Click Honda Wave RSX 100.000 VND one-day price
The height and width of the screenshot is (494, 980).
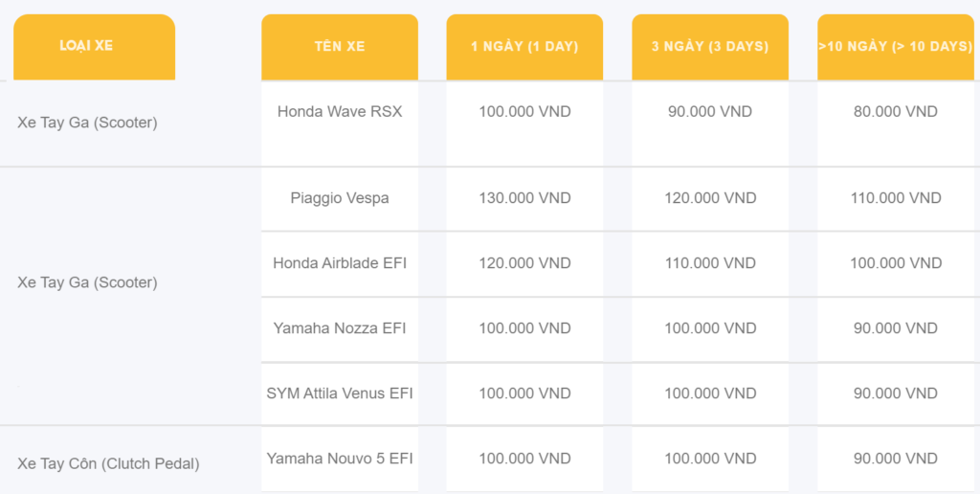(524, 111)
